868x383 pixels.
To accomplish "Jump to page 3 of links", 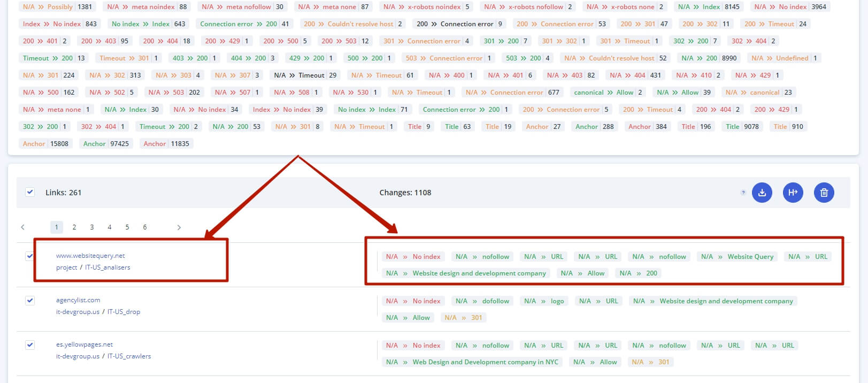I will (x=92, y=227).
